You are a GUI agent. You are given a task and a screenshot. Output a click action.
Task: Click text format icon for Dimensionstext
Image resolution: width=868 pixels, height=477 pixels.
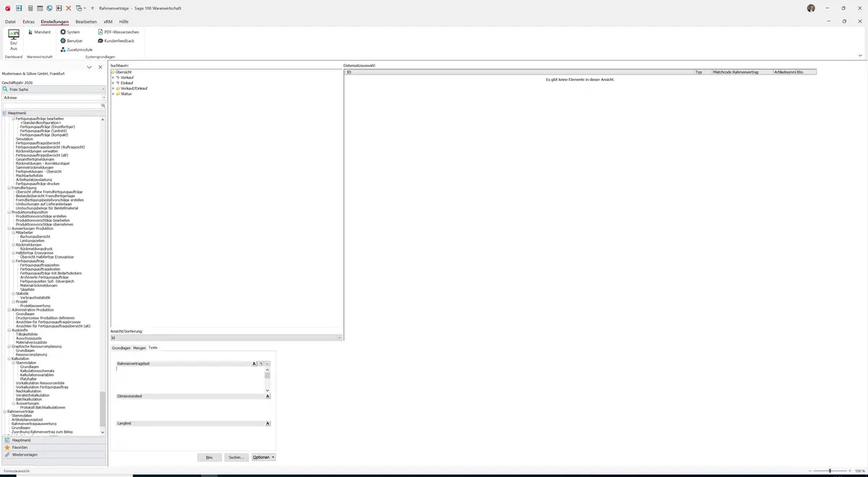[x=268, y=396]
